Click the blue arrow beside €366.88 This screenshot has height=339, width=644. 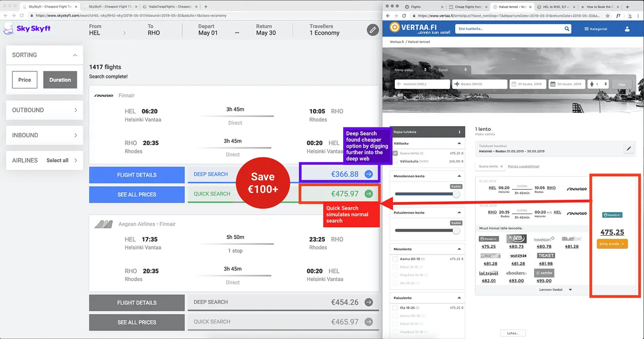368,174
